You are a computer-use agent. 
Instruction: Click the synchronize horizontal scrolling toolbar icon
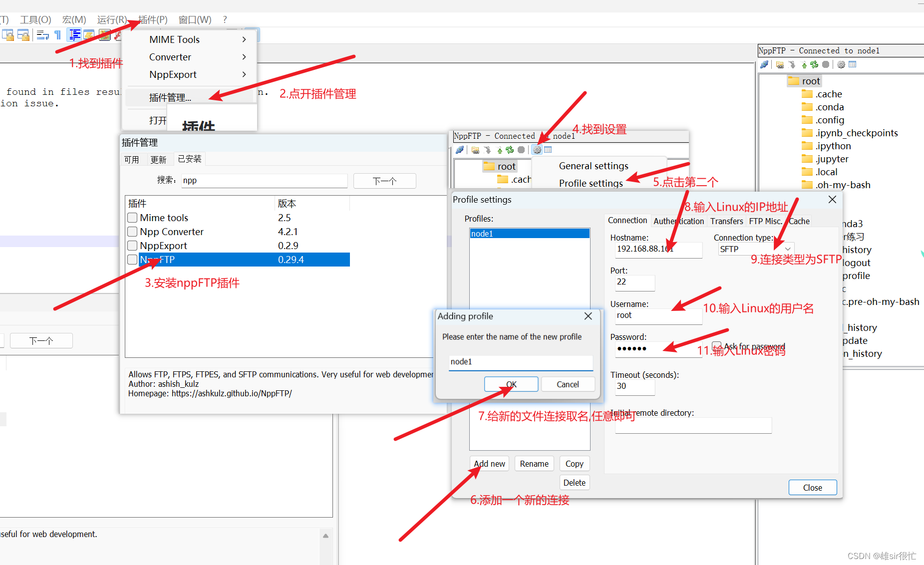23,35
